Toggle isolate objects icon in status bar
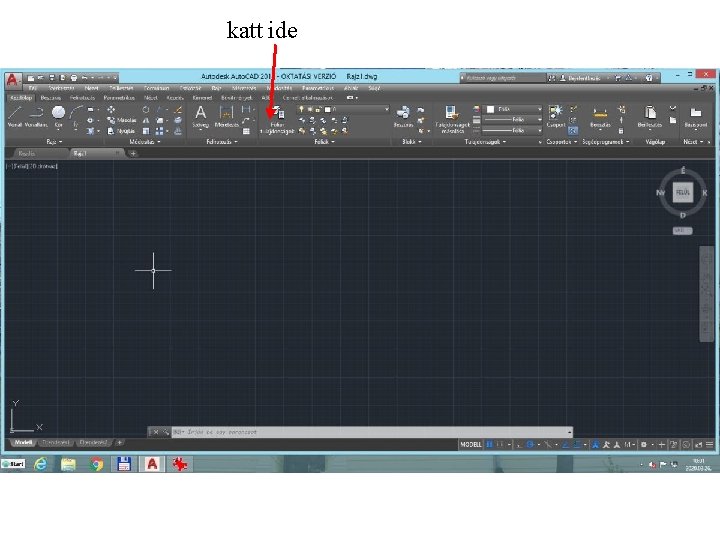This screenshot has width=720, height=540. pos(686,444)
